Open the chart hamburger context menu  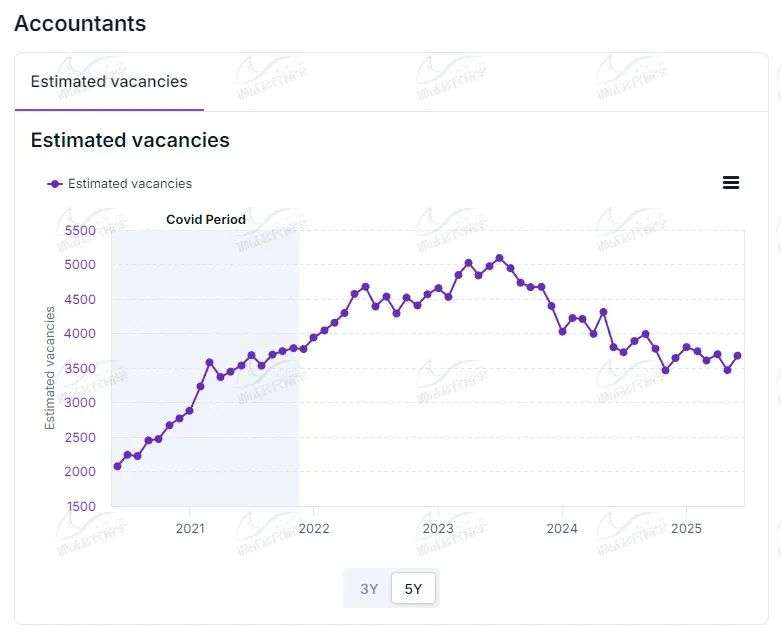(731, 182)
